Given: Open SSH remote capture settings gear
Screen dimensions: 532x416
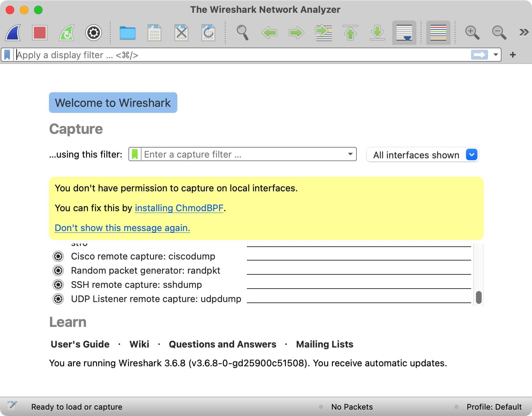Looking at the screenshot, I should coord(58,285).
